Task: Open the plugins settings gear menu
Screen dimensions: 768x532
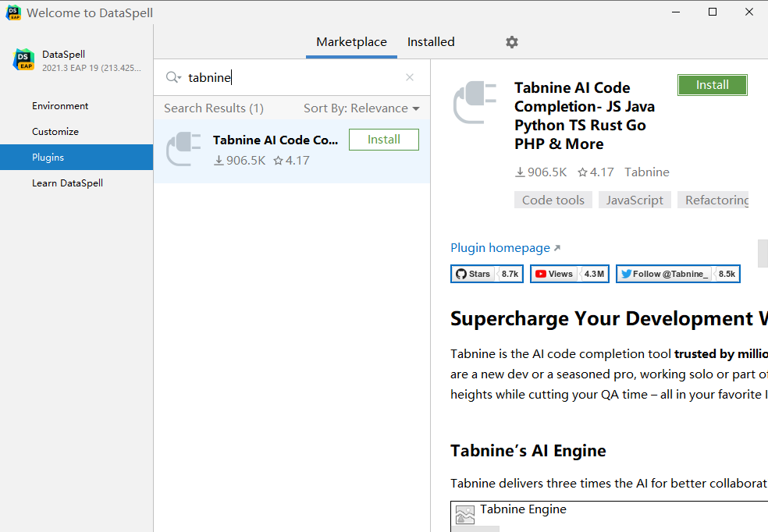Action: 512,42
